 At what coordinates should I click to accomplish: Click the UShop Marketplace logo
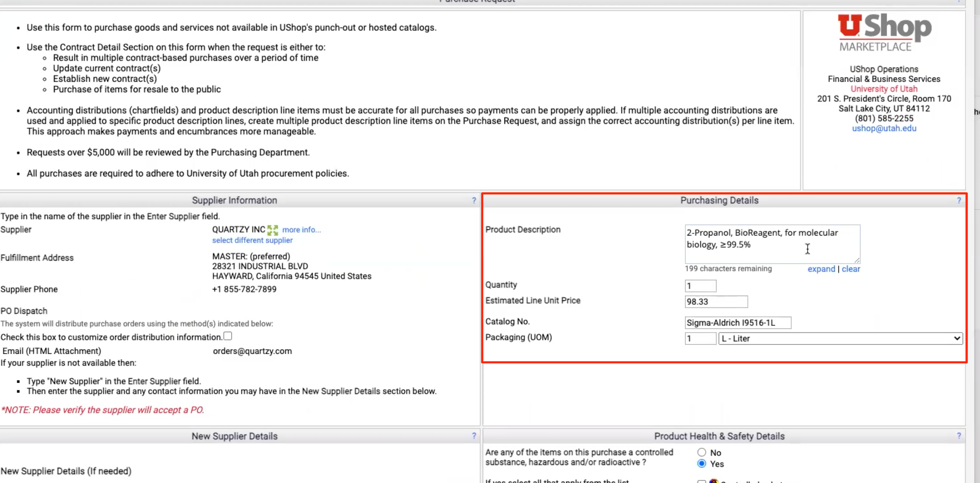pos(884,32)
